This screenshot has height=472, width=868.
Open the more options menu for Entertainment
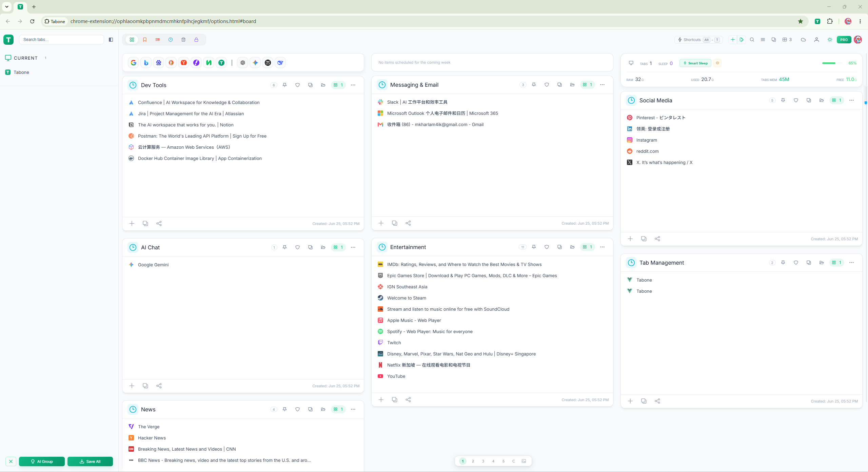[603, 247]
